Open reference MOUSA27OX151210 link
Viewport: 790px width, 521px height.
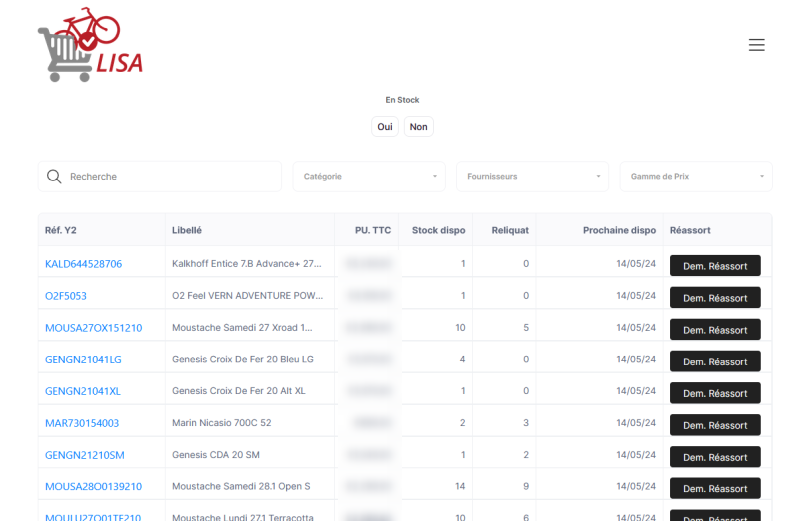pyautogui.click(x=94, y=328)
